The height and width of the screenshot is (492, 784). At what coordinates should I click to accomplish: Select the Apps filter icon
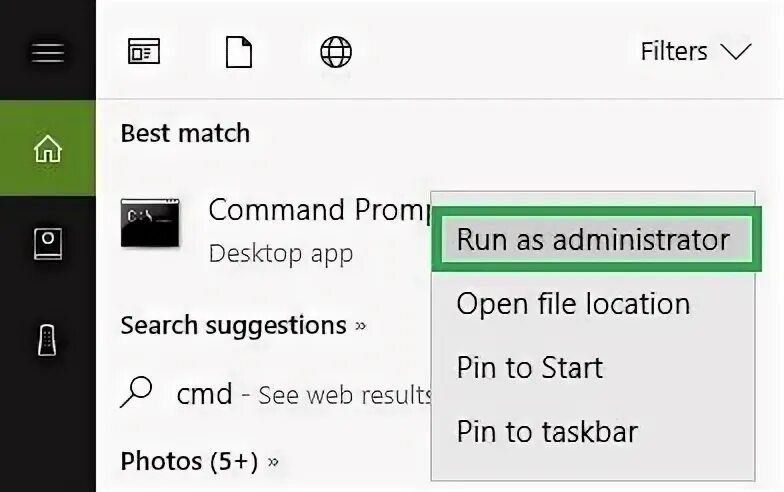[x=144, y=51]
